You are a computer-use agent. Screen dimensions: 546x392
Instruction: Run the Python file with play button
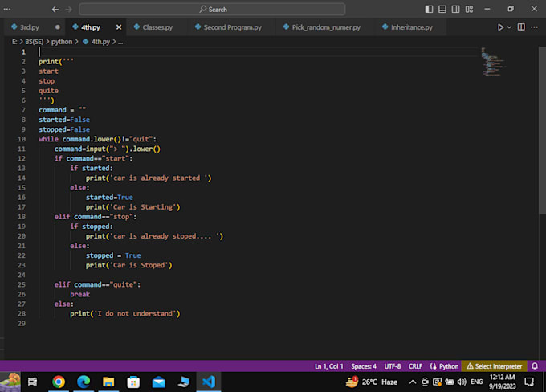coord(500,27)
